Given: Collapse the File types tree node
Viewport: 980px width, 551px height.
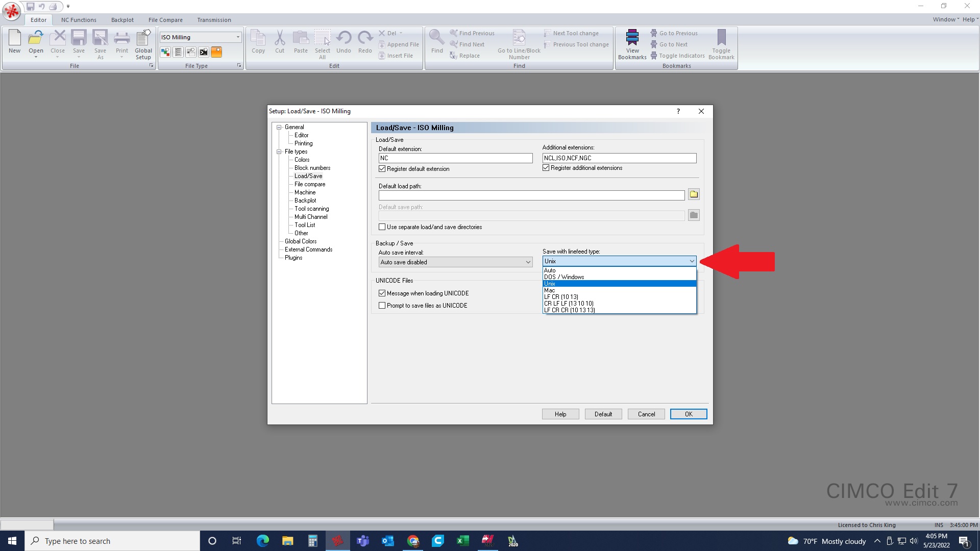Looking at the screenshot, I should [279, 152].
